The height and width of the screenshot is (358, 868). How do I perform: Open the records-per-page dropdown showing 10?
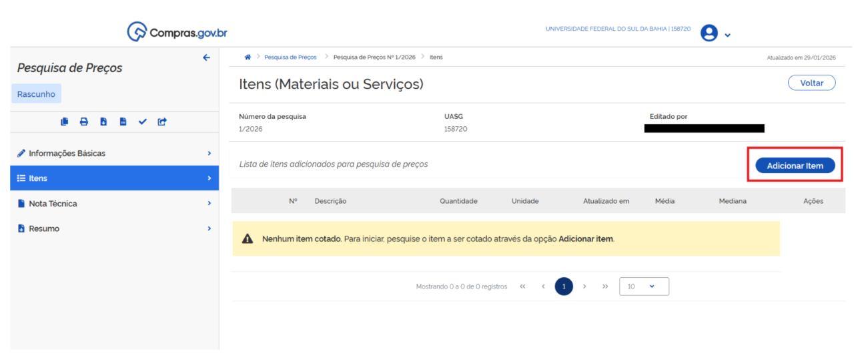pyautogui.click(x=644, y=287)
